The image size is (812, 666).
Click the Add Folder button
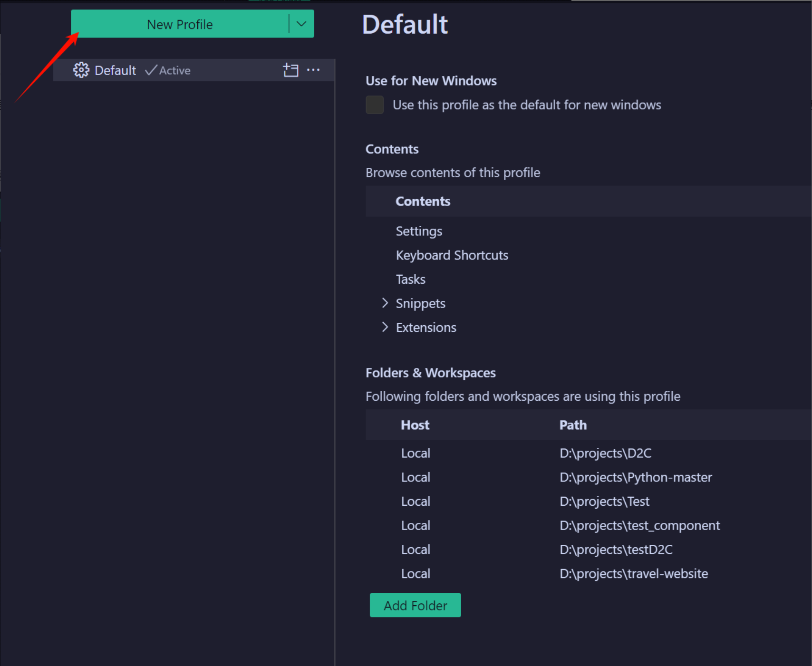coord(415,605)
